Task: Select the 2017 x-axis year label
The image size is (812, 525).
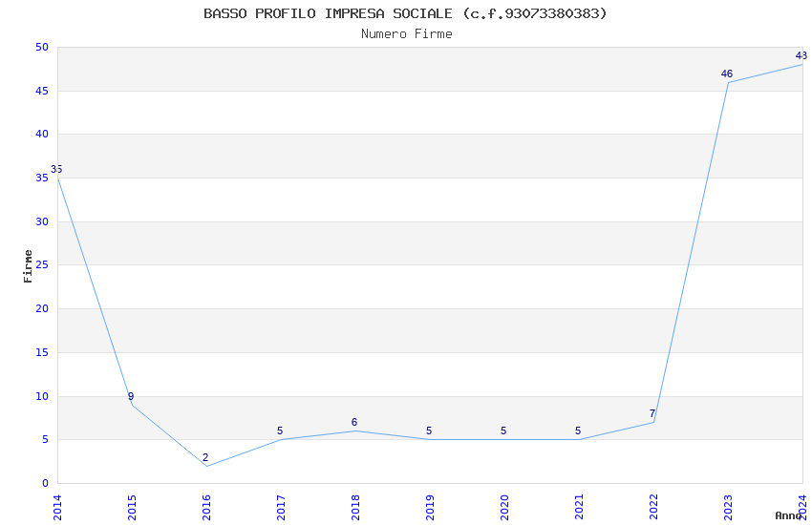Action: [281, 508]
